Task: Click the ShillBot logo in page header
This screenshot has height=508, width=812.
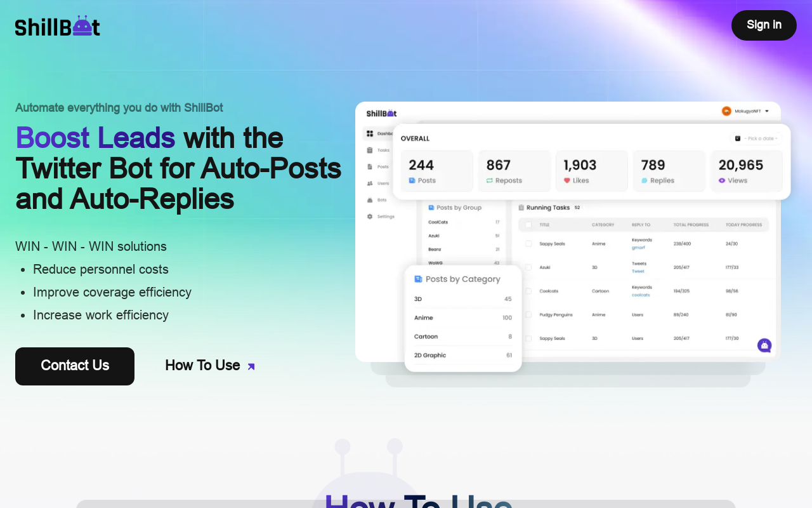Action: tap(58, 26)
